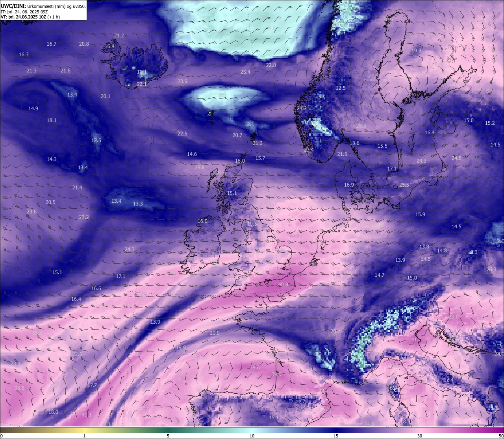
Task: Click the 21.2 value north of Iceland
Action: [x=119, y=36]
